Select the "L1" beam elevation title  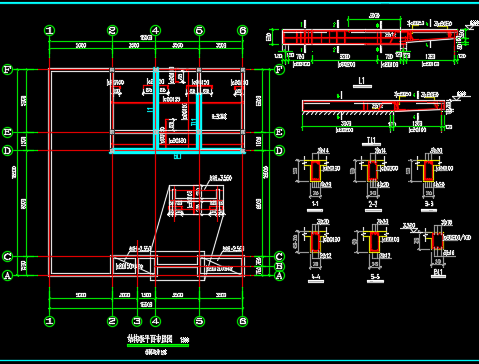(362, 80)
